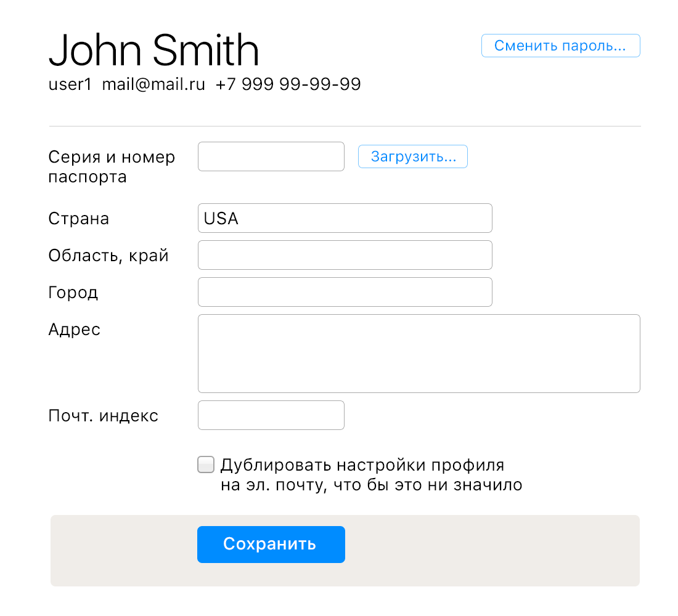
Task: Focus the passport series and number field
Action: (271, 156)
